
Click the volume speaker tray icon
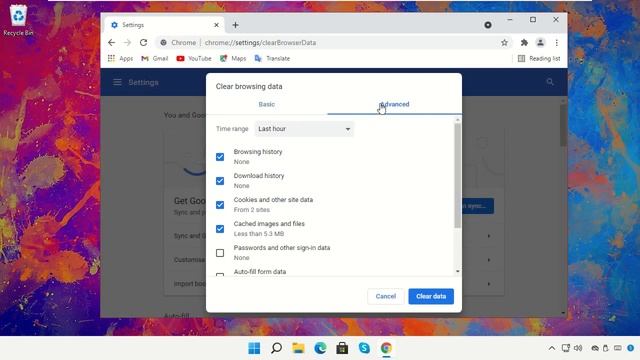[x=578, y=348]
